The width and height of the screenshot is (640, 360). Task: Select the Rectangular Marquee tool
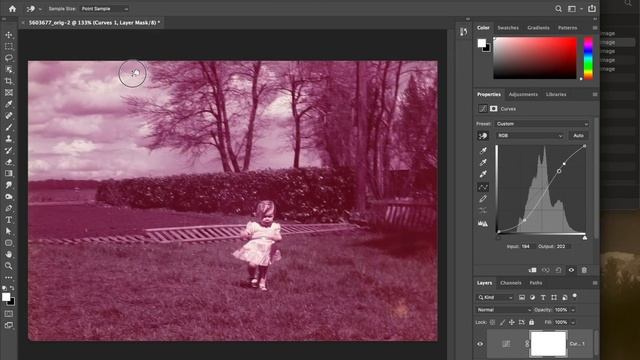tap(9, 46)
